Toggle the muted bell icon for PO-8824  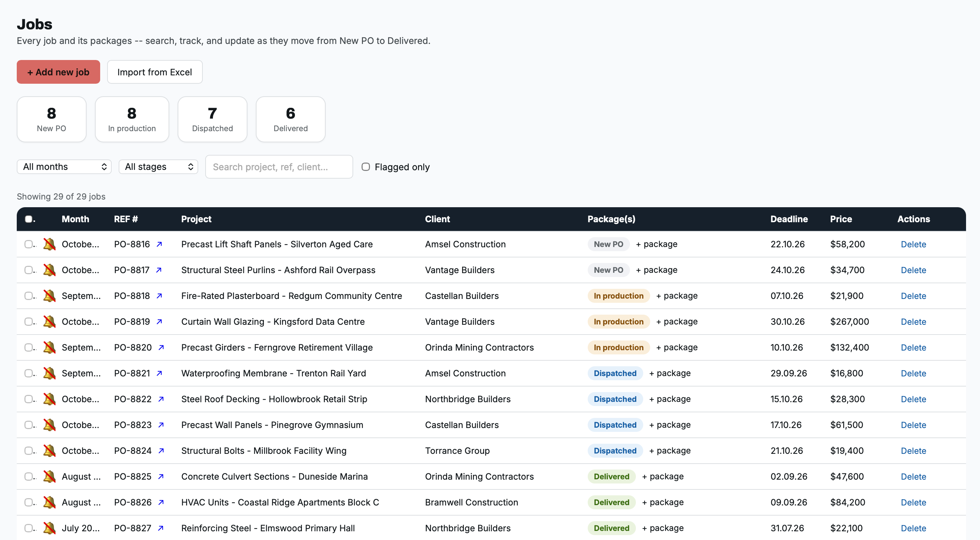click(50, 451)
